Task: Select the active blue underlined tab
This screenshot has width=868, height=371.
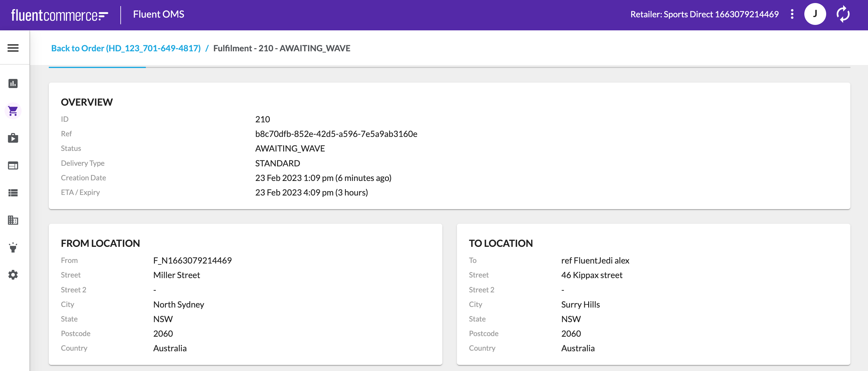Action: (x=97, y=67)
